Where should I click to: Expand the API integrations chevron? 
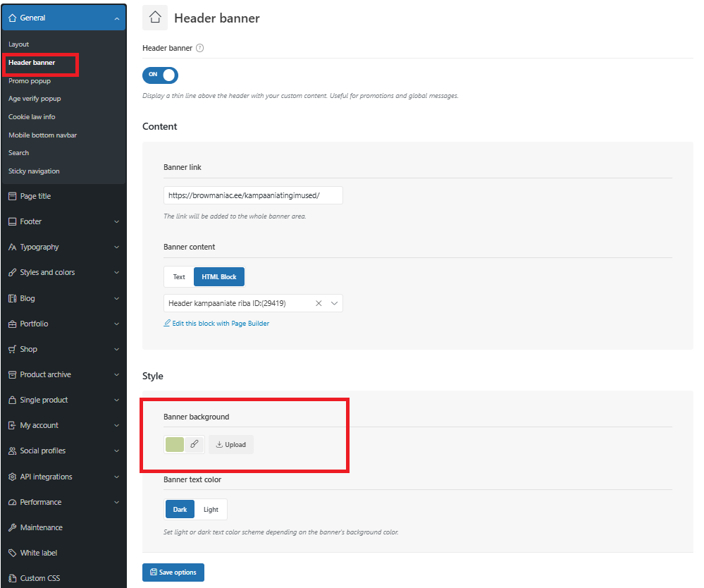[117, 477]
